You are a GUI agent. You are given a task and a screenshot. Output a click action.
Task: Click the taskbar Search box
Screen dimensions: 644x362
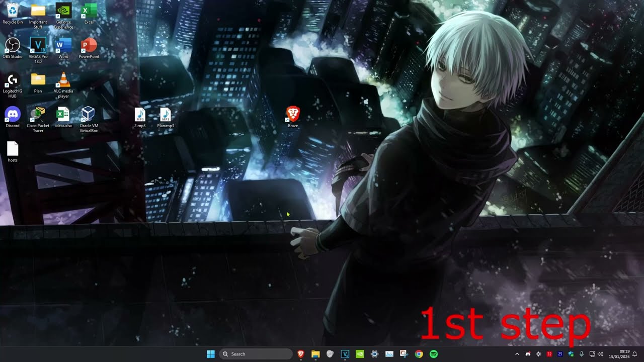click(x=256, y=354)
